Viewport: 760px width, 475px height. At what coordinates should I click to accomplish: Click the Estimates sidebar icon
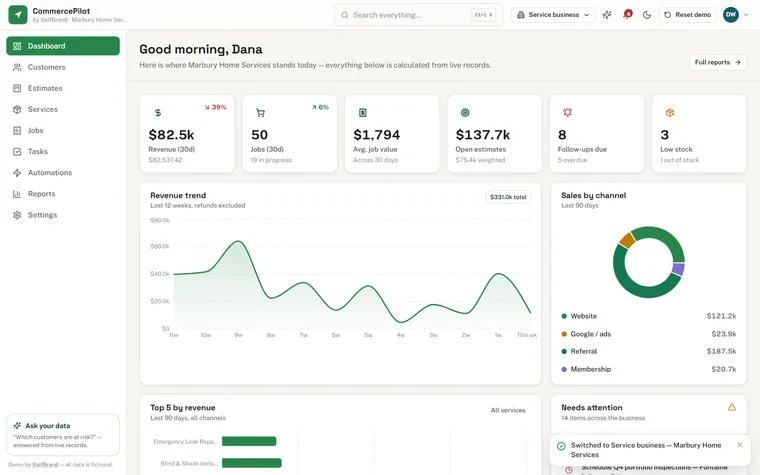click(x=17, y=88)
